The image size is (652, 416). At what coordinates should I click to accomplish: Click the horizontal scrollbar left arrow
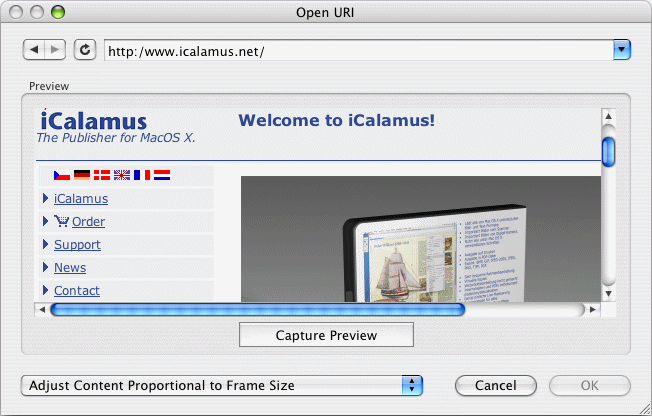pos(42,310)
